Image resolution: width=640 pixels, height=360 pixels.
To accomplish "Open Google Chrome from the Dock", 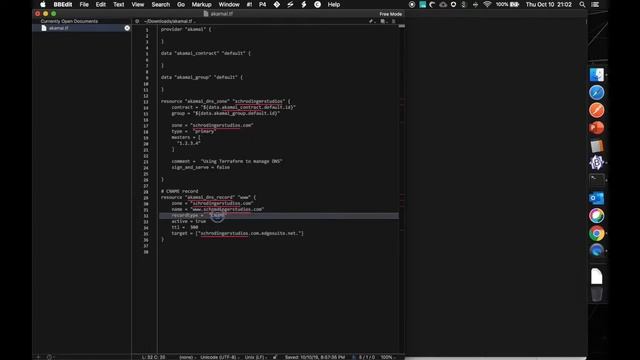I will pos(596,233).
